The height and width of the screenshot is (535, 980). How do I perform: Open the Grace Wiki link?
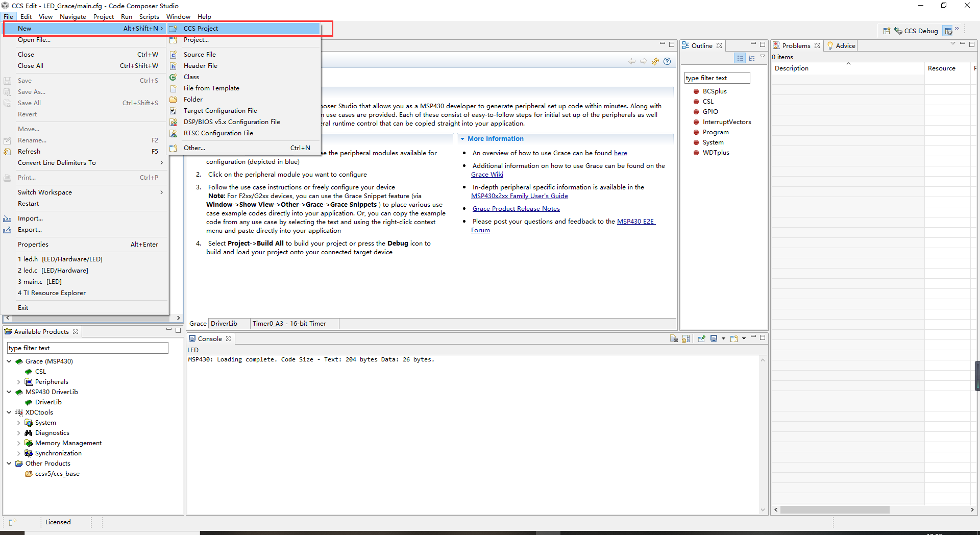487,175
